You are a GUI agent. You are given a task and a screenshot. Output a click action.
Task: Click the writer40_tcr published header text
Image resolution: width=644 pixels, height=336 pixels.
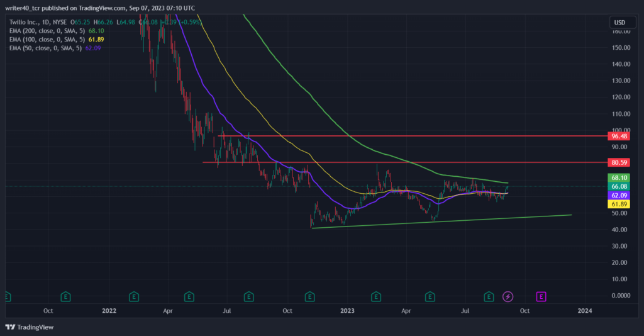tap(100, 8)
